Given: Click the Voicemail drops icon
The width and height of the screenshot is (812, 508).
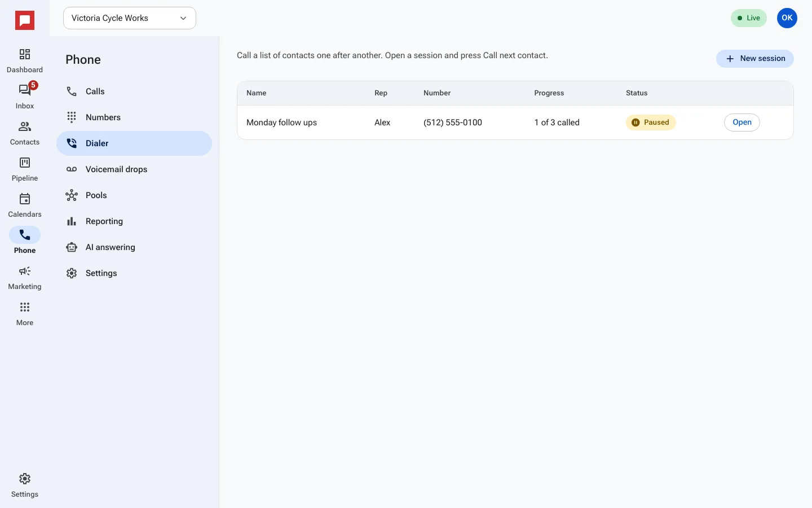Looking at the screenshot, I should 72,169.
